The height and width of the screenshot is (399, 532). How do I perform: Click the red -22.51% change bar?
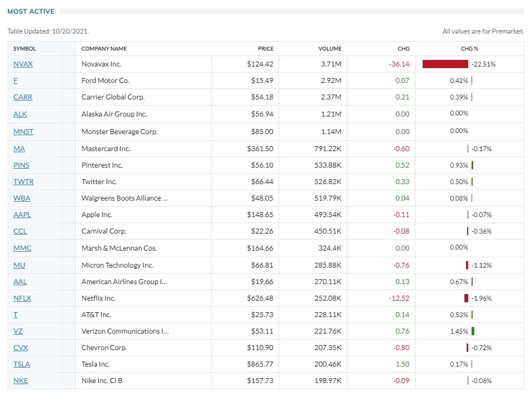pyautogui.click(x=445, y=64)
